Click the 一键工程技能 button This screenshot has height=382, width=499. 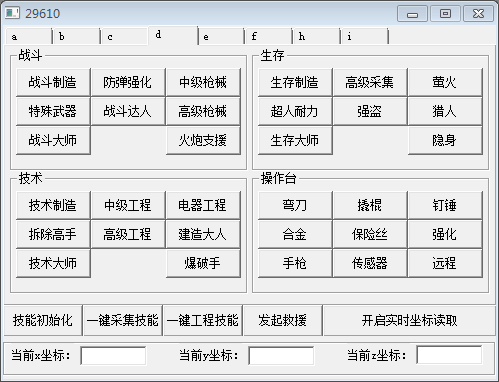[203, 320]
